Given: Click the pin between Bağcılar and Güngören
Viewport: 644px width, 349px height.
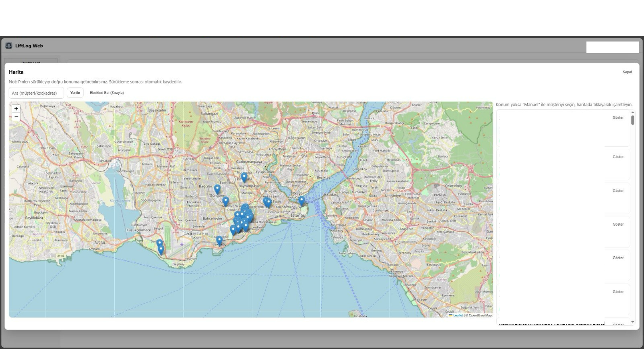Looking at the screenshot, I should [x=217, y=189].
